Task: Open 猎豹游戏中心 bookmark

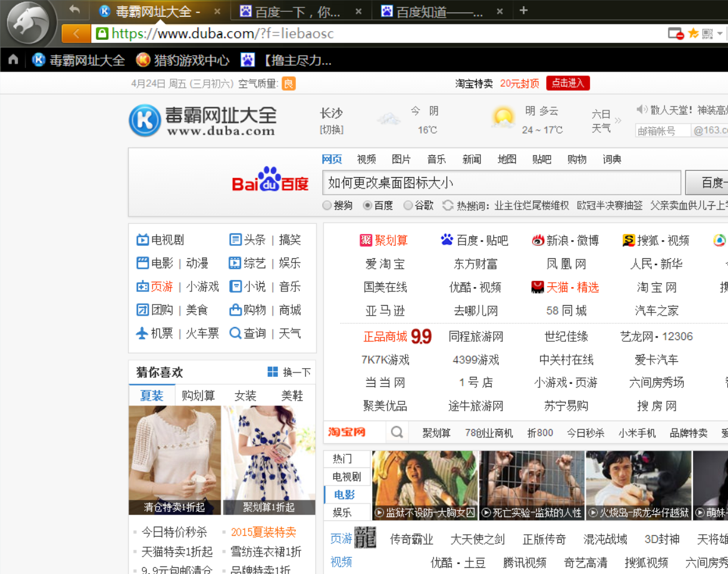Action: coord(182,60)
